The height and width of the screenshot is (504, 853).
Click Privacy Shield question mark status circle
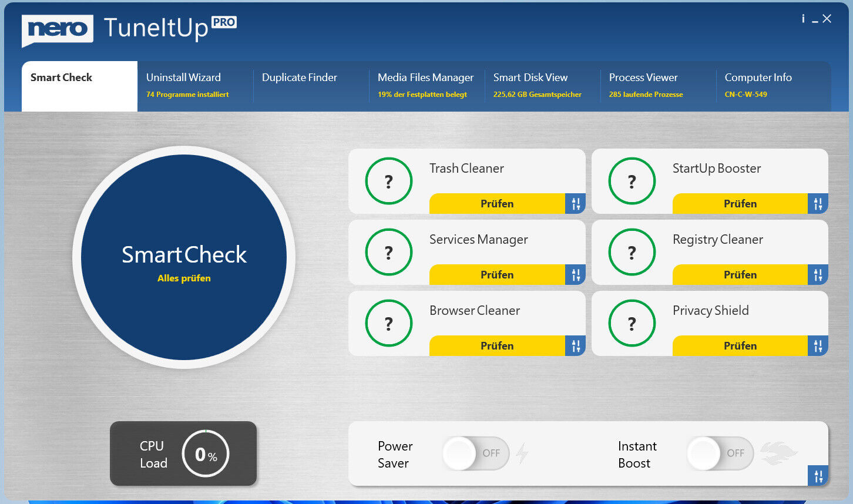632,323
